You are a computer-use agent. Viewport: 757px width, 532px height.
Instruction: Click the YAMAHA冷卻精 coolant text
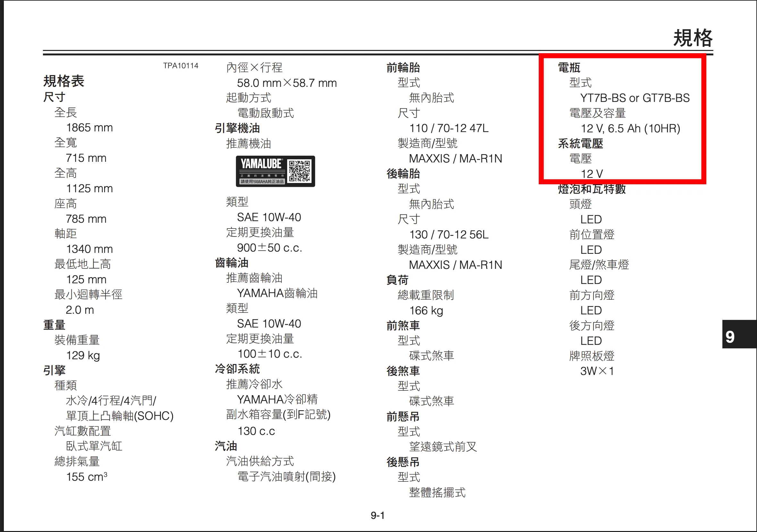[277, 399]
